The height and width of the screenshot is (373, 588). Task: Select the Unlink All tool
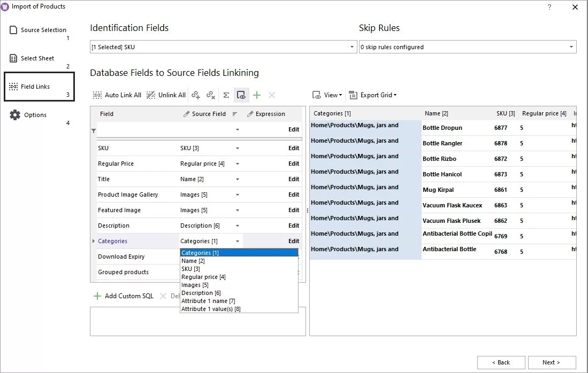point(166,95)
